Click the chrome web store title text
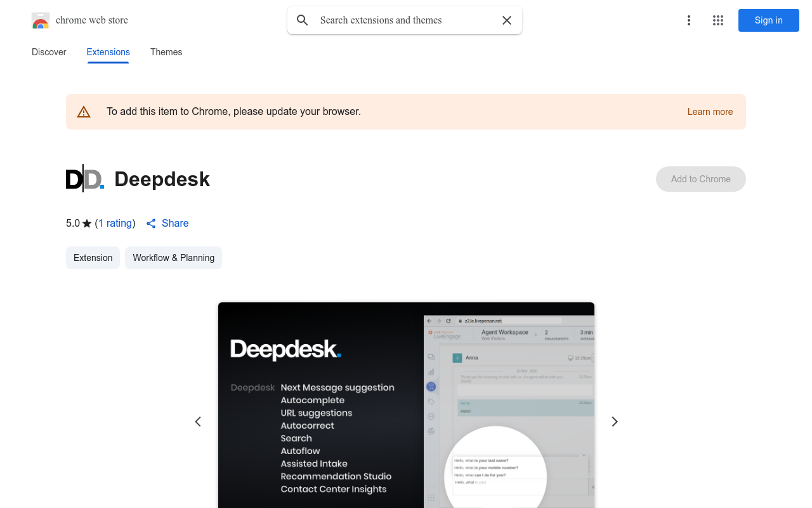This screenshot has width=812, height=508. click(92, 20)
